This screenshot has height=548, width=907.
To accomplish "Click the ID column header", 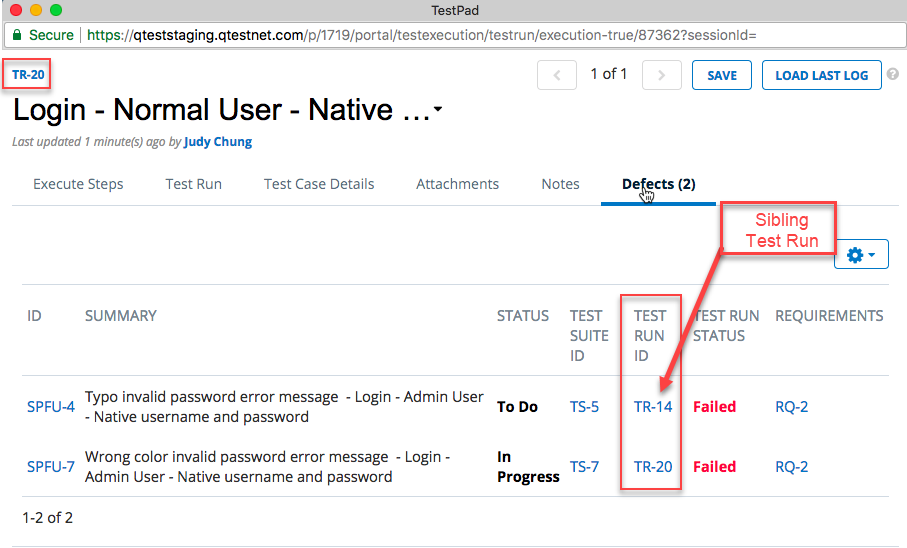I will coord(34,315).
